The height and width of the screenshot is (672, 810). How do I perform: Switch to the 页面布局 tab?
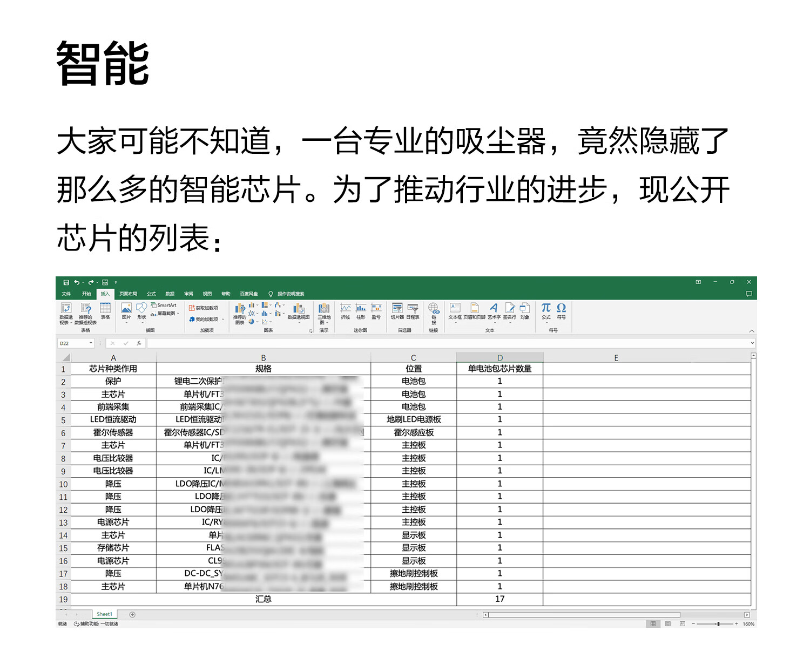(x=129, y=294)
